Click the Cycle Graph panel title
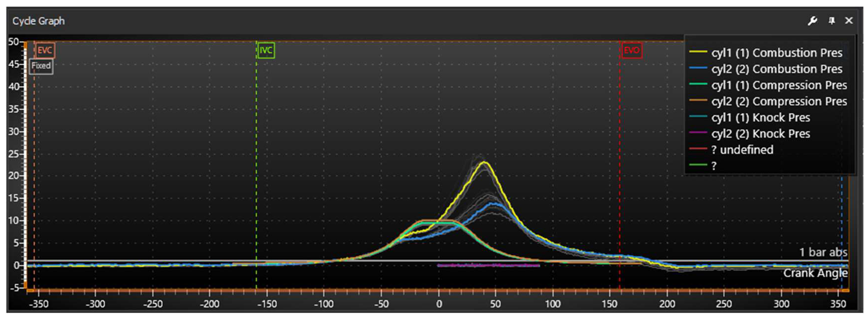This screenshot has width=868, height=319. pyautogui.click(x=38, y=21)
